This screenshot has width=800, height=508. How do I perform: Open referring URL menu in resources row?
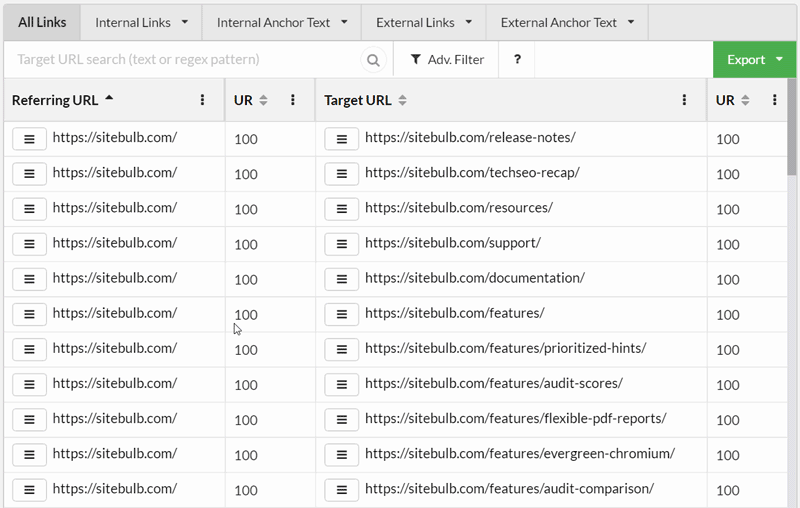(x=29, y=209)
